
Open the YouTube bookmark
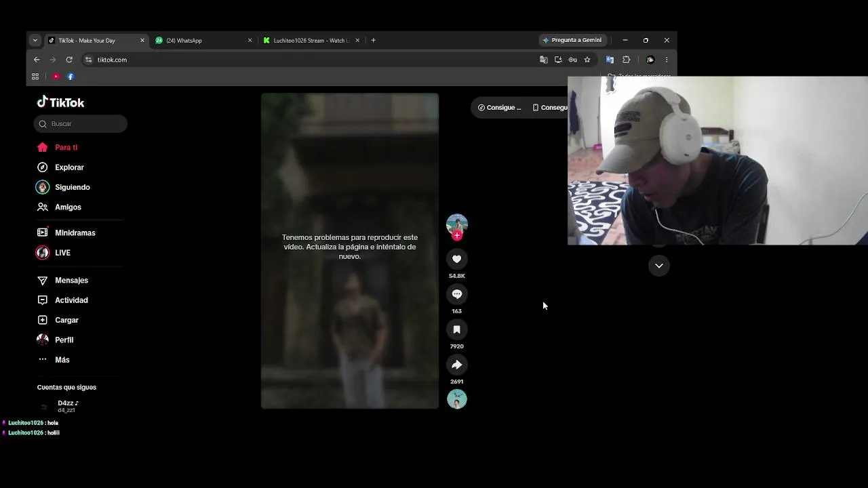[56, 77]
